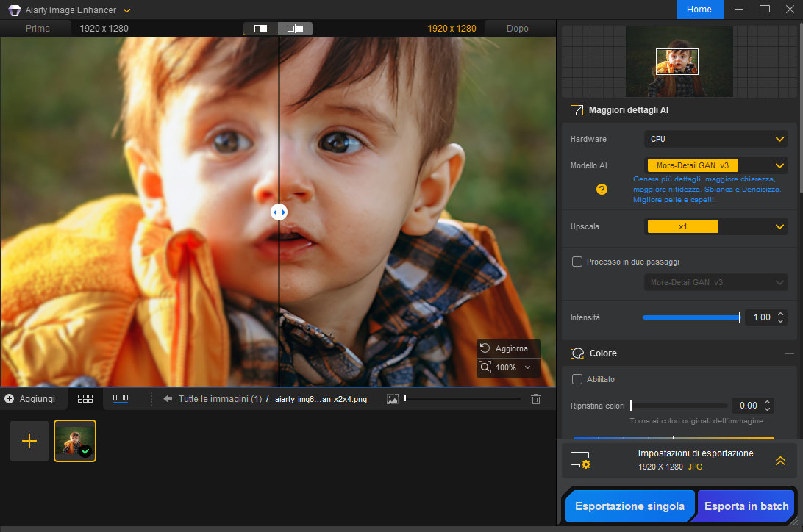Go back using the Tutte le immagini arrow
Screen dimensions: 803x532
pos(168,399)
